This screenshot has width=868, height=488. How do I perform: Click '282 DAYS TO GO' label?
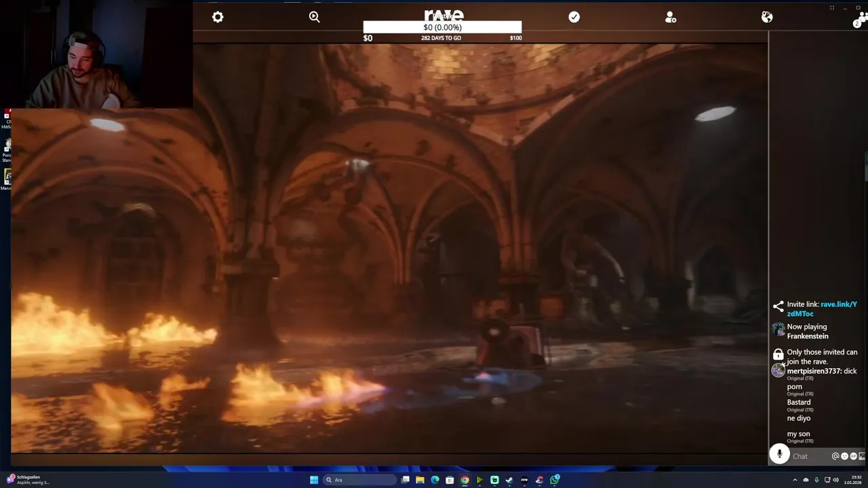click(x=441, y=38)
